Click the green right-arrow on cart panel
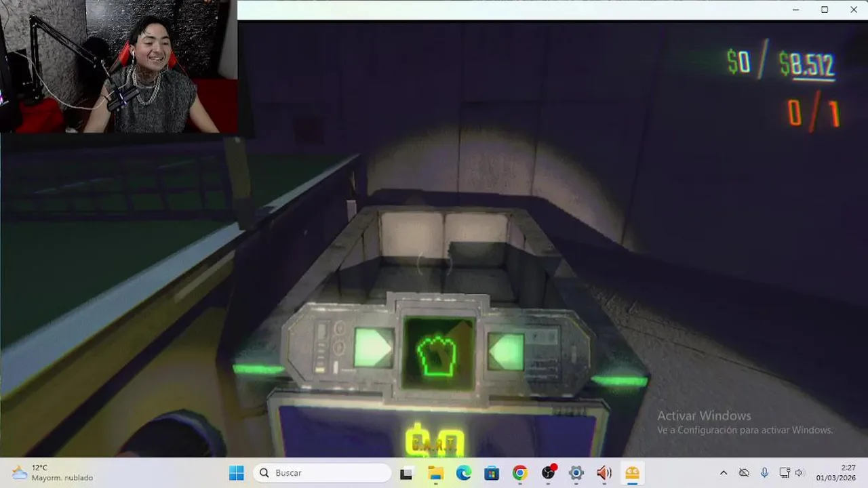868x488 pixels. 373,348
